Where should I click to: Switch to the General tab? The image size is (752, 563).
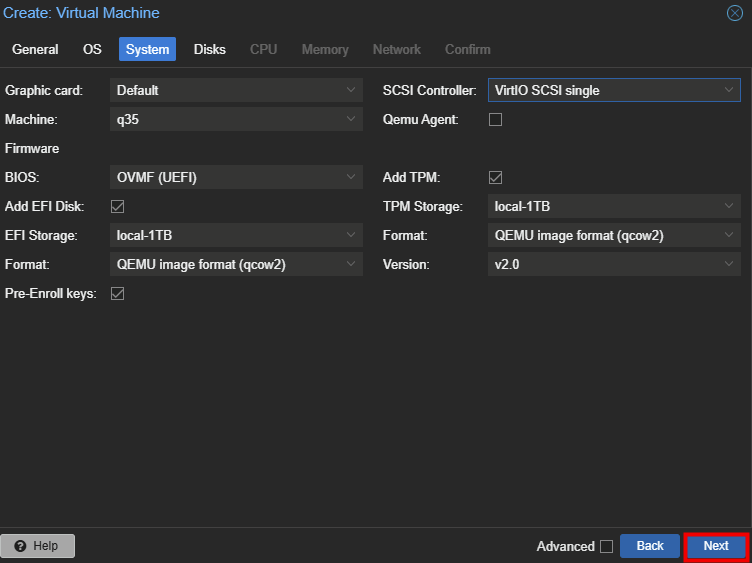coord(35,49)
